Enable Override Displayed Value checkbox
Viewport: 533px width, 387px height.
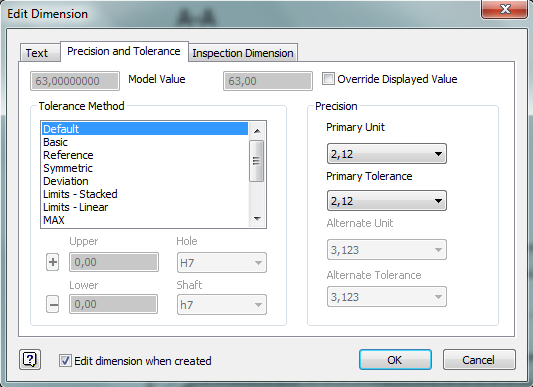328,79
